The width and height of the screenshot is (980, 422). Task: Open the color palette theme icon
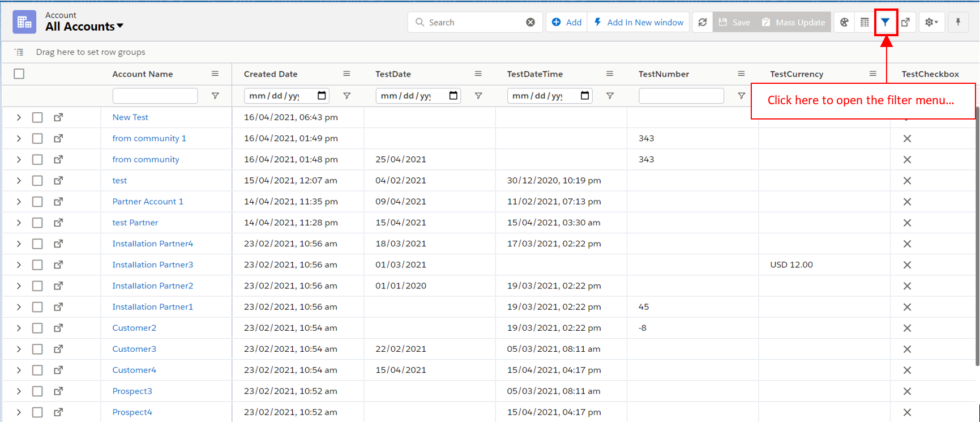[844, 23]
